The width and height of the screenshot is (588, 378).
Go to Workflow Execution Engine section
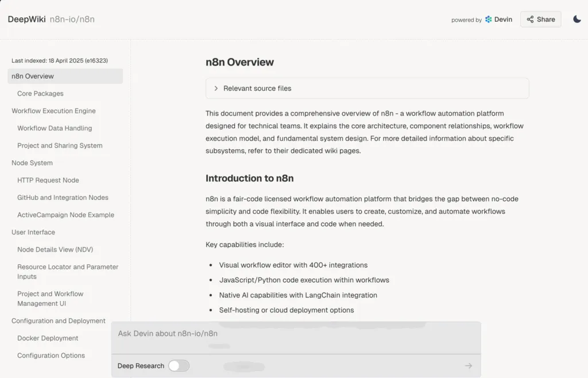coord(53,111)
